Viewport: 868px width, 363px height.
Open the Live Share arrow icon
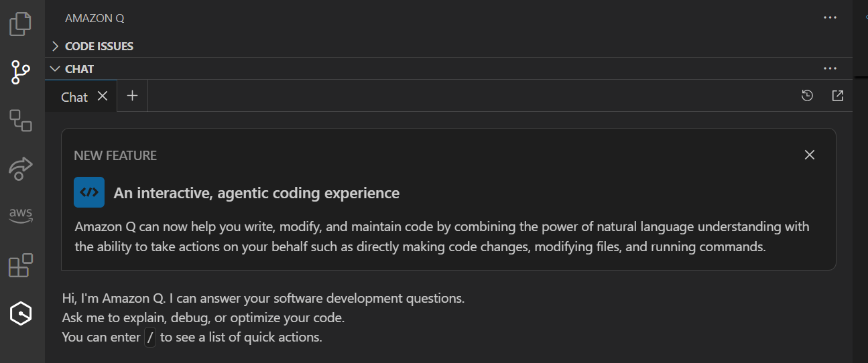pyautogui.click(x=21, y=169)
